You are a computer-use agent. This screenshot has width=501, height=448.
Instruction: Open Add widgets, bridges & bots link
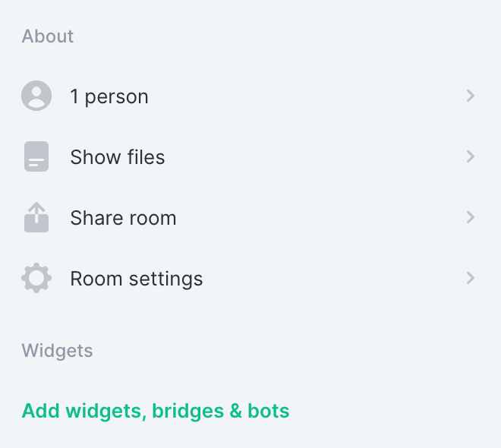tap(156, 411)
